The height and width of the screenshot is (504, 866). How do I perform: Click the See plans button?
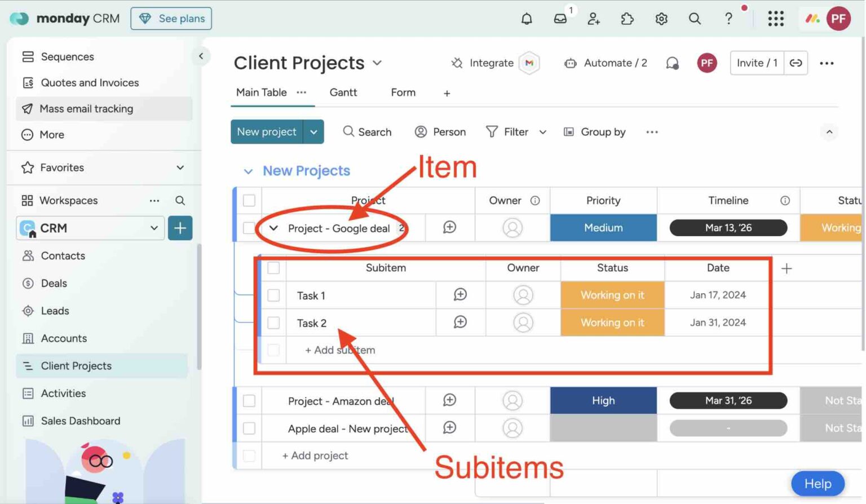171,19
